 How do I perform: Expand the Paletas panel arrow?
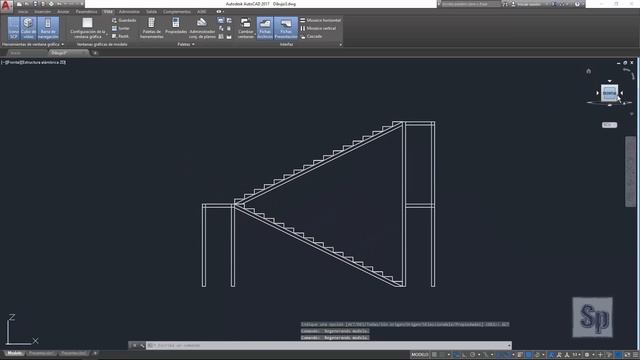[x=193, y=44]
